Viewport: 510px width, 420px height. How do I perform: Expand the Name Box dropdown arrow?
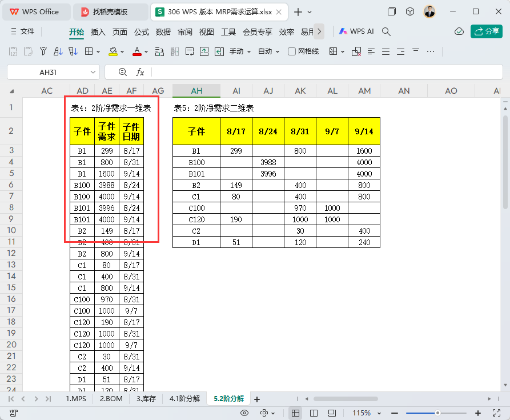(x=93, y=72)
